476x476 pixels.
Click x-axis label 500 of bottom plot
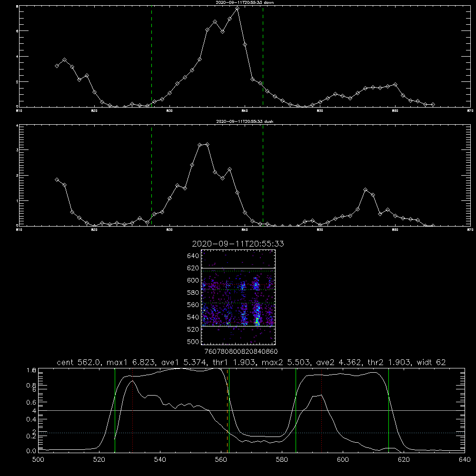click(38, 460)
